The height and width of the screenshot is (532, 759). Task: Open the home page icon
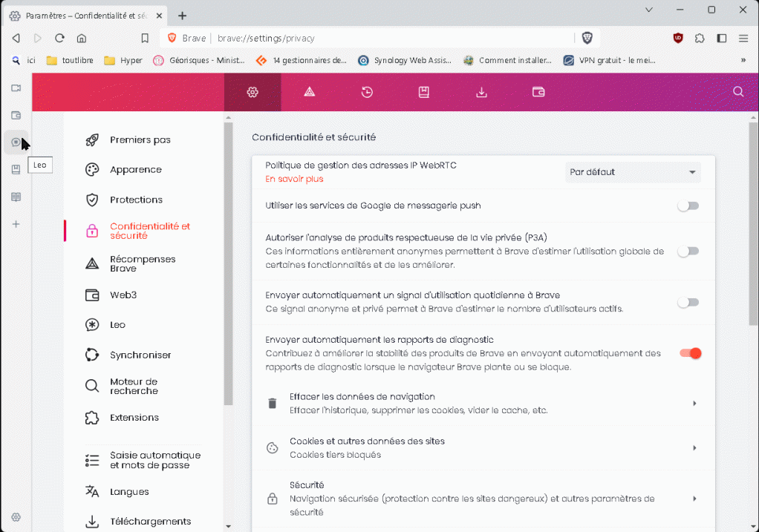click(82, 38)
